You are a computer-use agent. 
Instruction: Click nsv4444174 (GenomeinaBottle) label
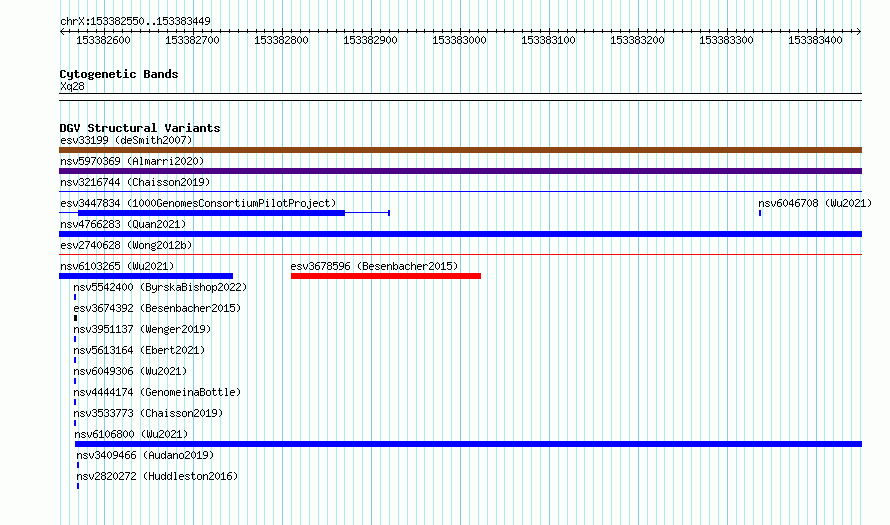(157, 392)
